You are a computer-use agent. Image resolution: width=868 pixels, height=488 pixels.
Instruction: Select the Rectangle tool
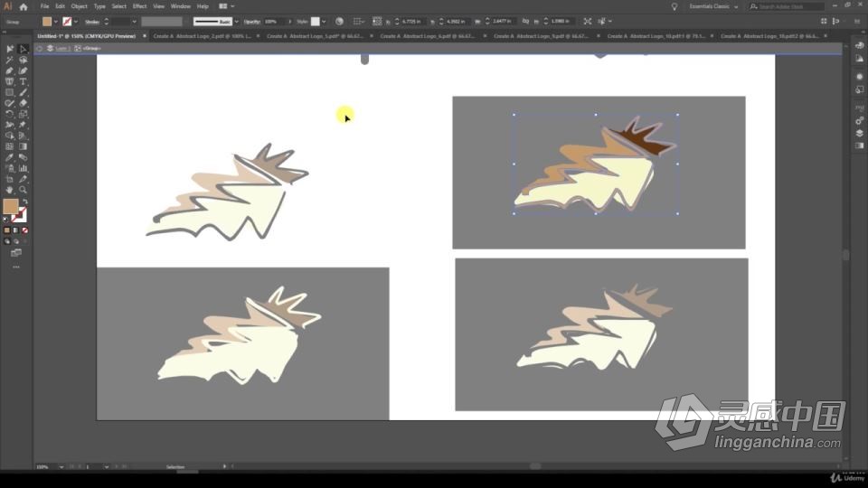(9, 92)
